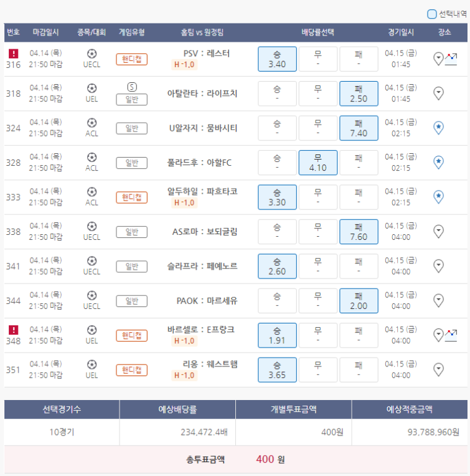Image resolution: width=470 pixels, height=476 pixels.
Task: Click 핸디캡 badge on 알두하일 row
Action: point(132,197)
